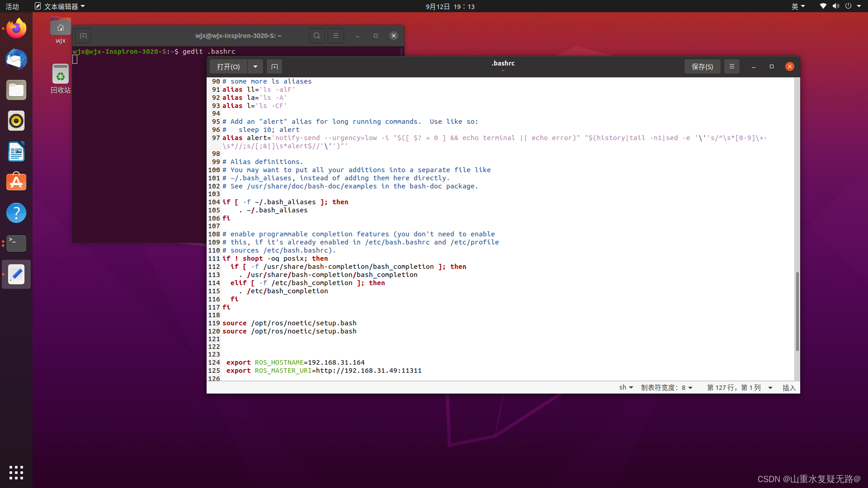The height and width of the screenshot is (488, 868).
Task: Click the 打开(O) open button
Action: (228, 66)
